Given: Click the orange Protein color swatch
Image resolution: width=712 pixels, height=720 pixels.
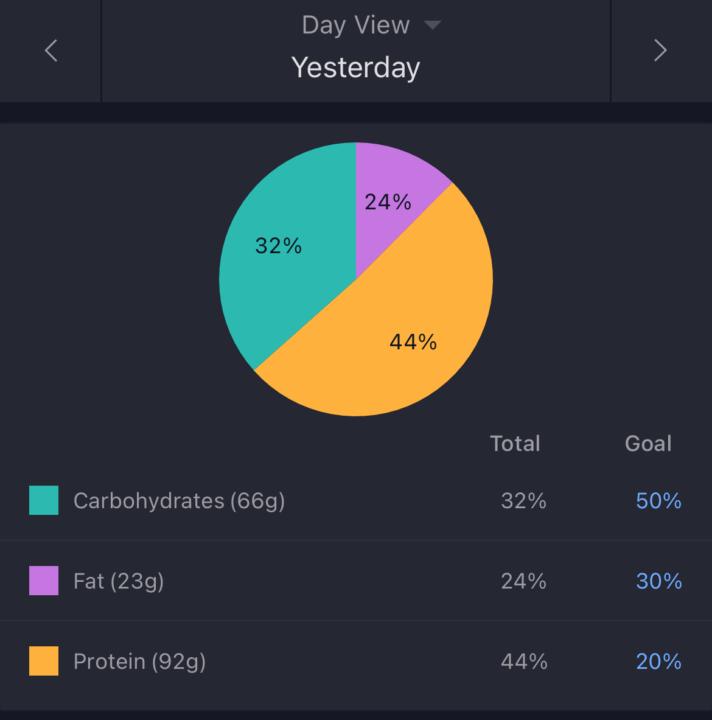Looking at the screenshot, I should [x=44, y=661].
